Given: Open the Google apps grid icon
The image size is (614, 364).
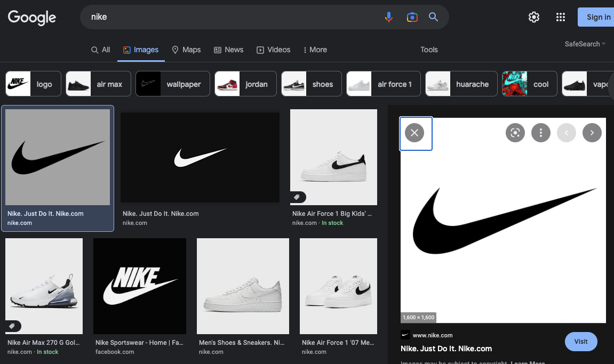Looking at the screenshot, I should tap(560, 17).
